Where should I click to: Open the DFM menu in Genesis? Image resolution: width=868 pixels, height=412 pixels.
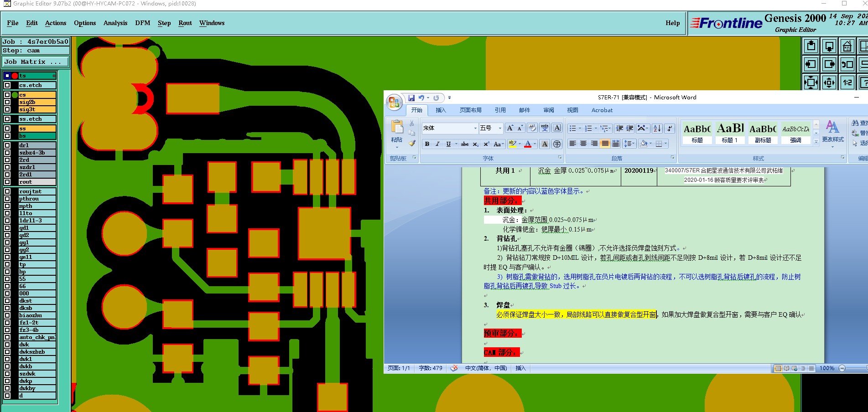[143, 23]
